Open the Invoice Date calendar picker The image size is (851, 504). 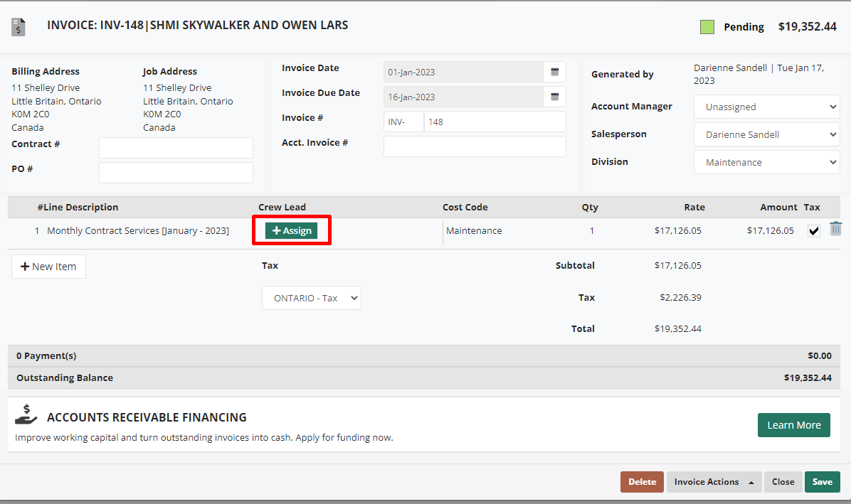tap(554, 71)
